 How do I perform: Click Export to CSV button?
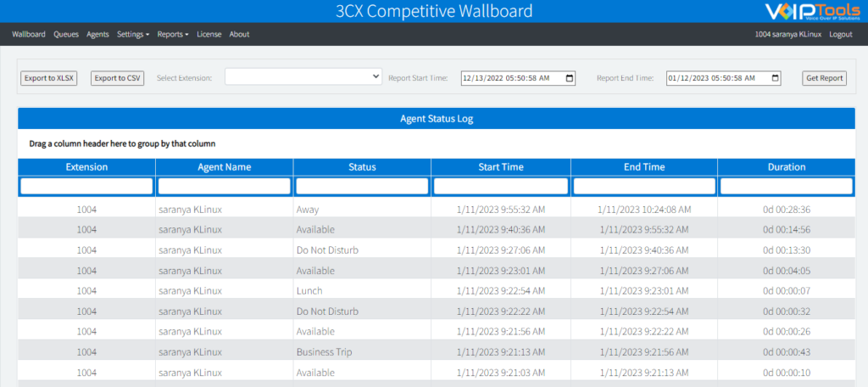(118, 78)
